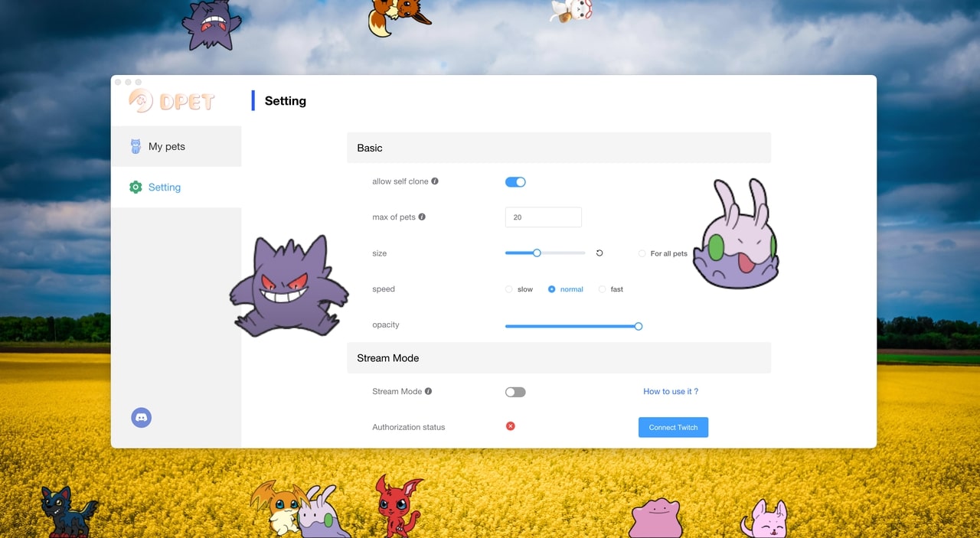Click the Setting page title
The height and width of the screenshot is (538, 980).
[286, 101]
